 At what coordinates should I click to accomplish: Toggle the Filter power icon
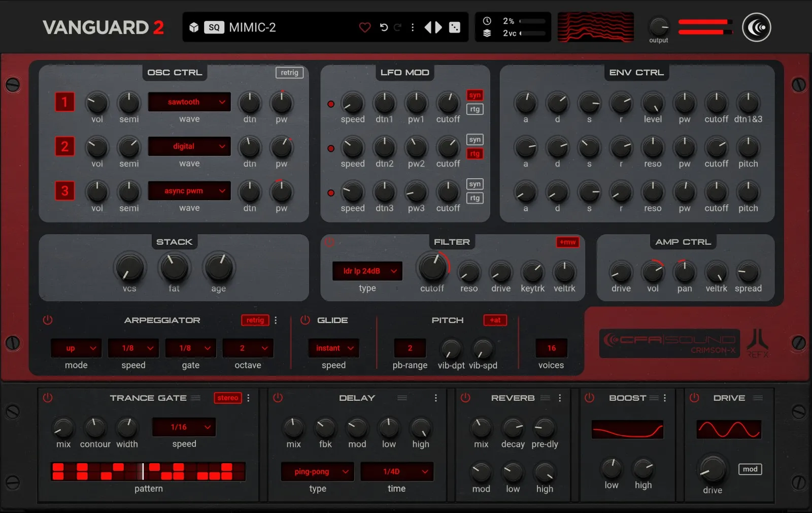(x=329, y=242)
